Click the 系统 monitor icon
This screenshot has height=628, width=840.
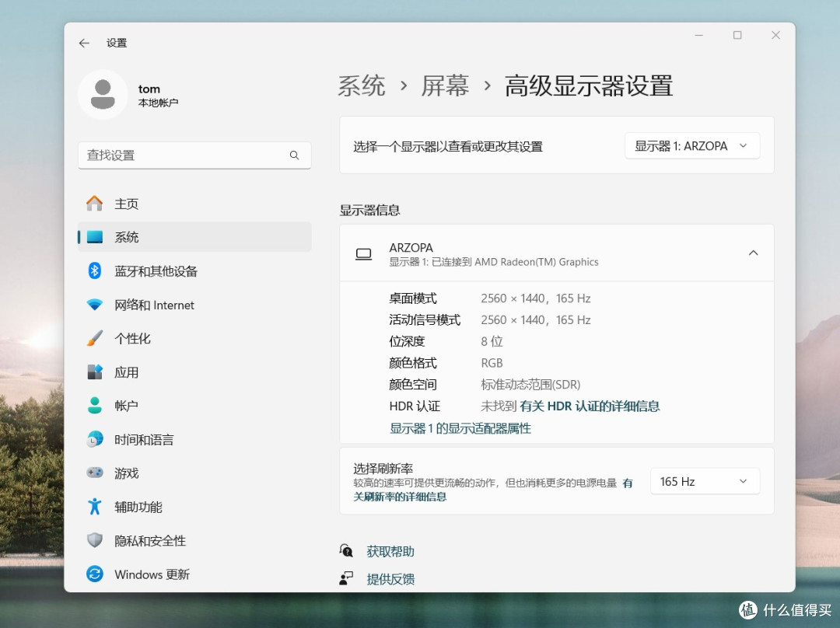click(x=95, y=236)
